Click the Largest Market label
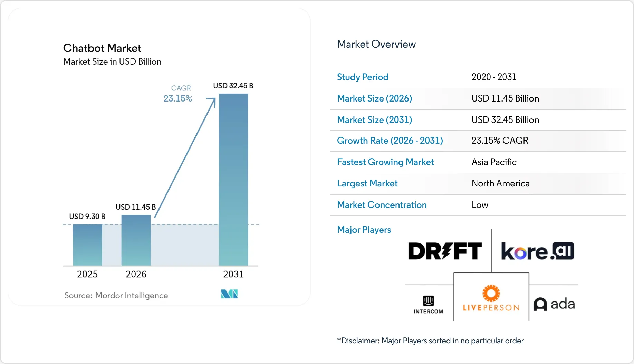634x364 pixels. tap(367, 183)
